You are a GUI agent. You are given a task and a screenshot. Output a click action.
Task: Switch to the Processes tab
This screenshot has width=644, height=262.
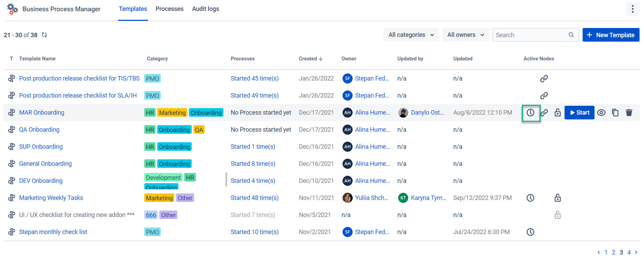[x=170, y=9]
